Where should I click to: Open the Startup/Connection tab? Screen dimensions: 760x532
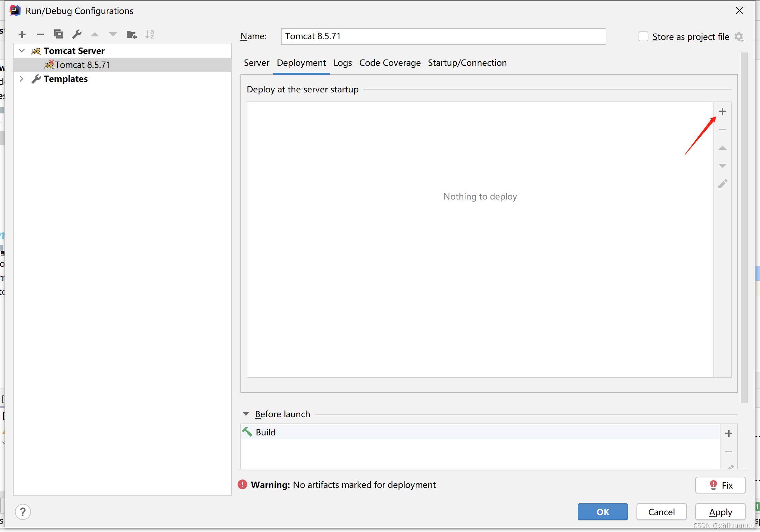[x=467, y=63]
